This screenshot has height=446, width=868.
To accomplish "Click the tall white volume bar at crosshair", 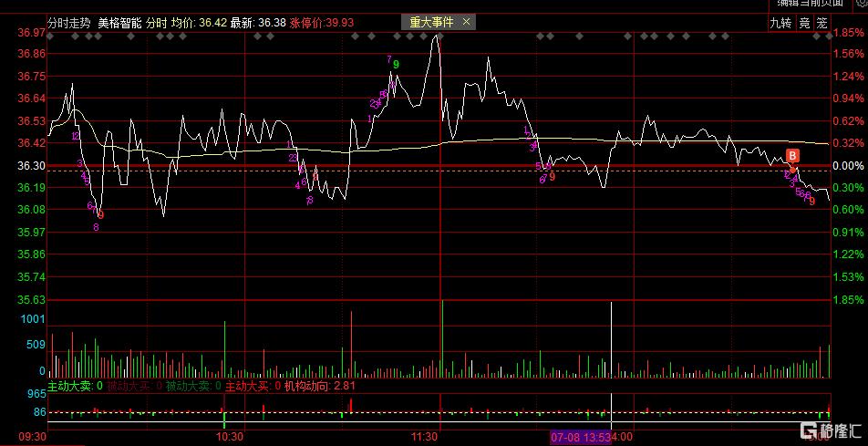I will (611, 339).
